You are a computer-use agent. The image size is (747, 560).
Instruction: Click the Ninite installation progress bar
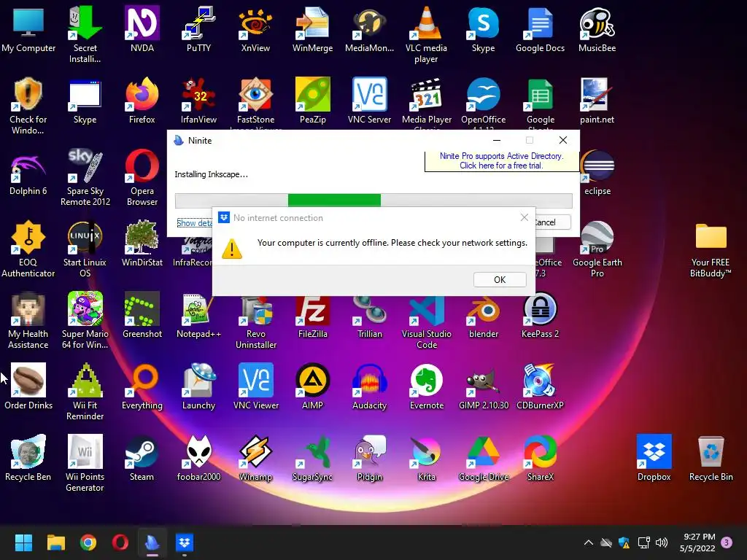(x=373, y=201)
